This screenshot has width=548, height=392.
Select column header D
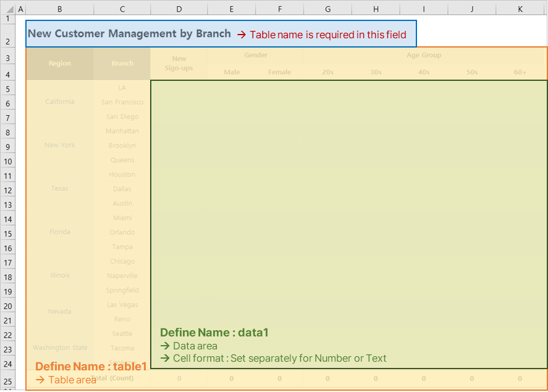click(x=179, y=9)
